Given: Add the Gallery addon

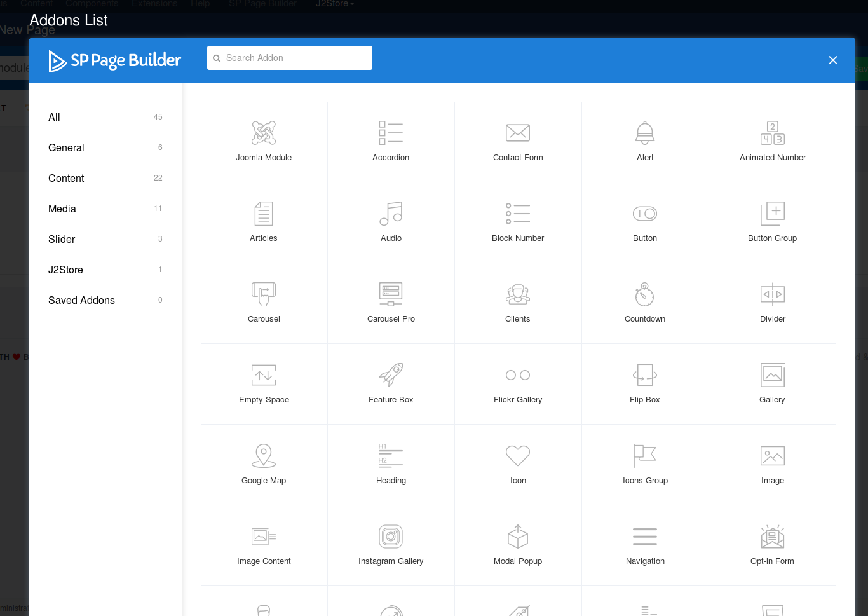Looking at the screenshot, I should click(773, 384).
